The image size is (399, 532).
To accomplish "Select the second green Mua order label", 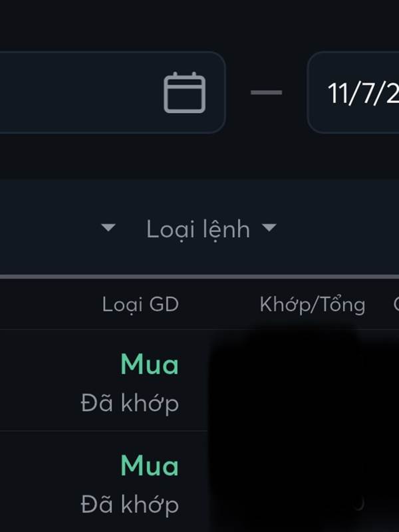I will pos(150,465).
